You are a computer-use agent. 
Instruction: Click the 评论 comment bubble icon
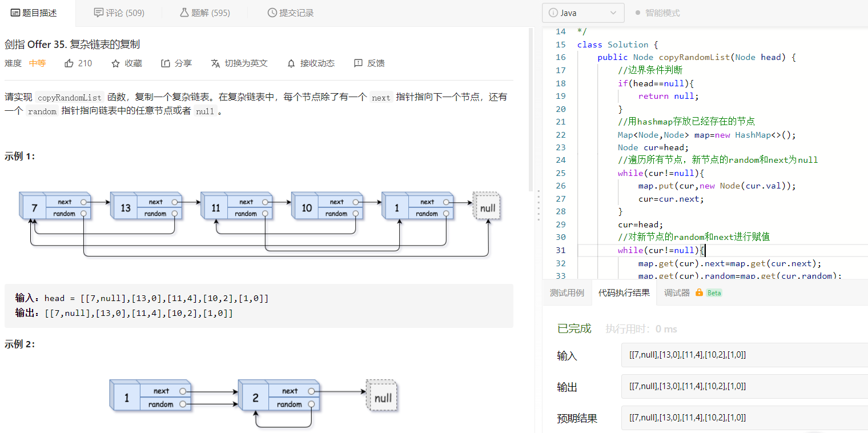point(98,13)
